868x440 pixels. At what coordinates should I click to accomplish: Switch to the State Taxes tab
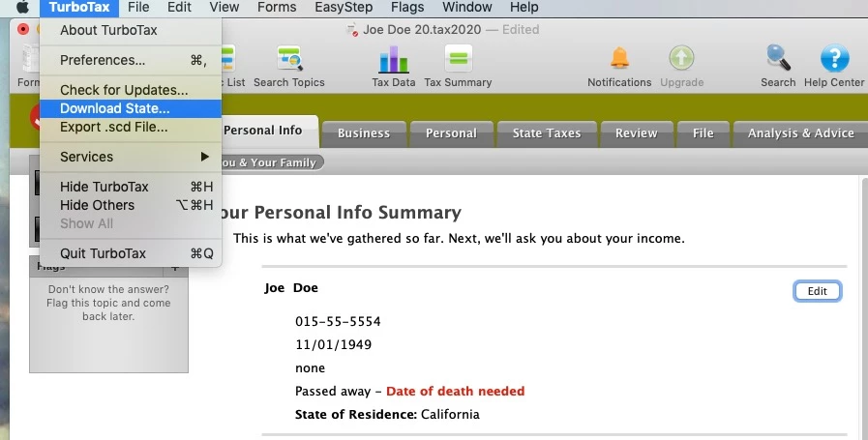tap(547, 133)
